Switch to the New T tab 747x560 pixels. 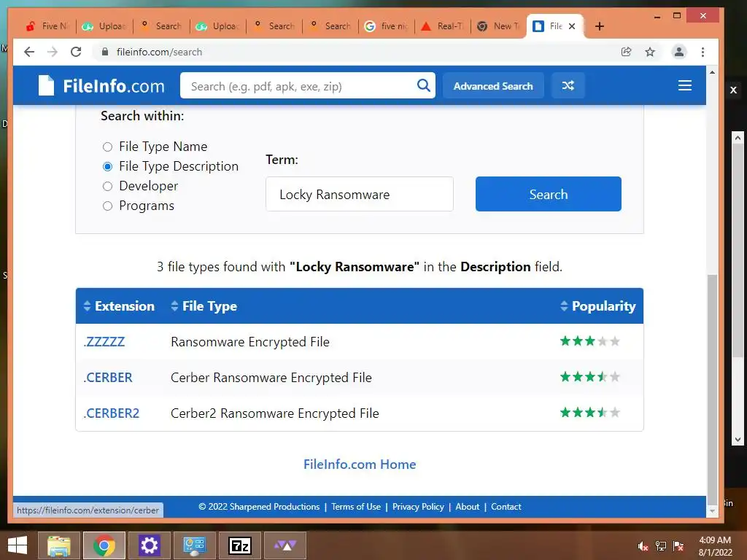click(x=499, y=26)
